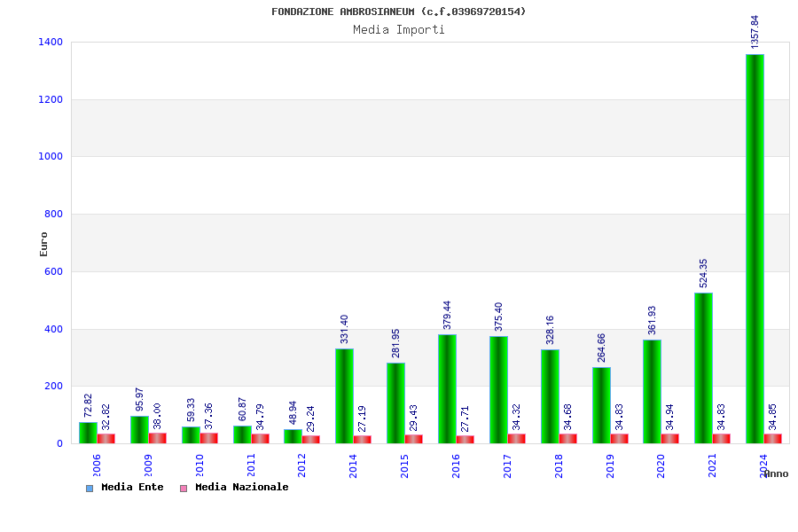Click the 379.44 value label
This screenshot has width=798, height=532.
[x=447, y=315]
